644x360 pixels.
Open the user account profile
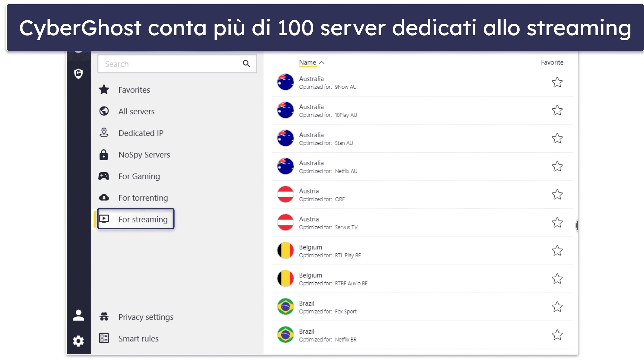(79, 315)
